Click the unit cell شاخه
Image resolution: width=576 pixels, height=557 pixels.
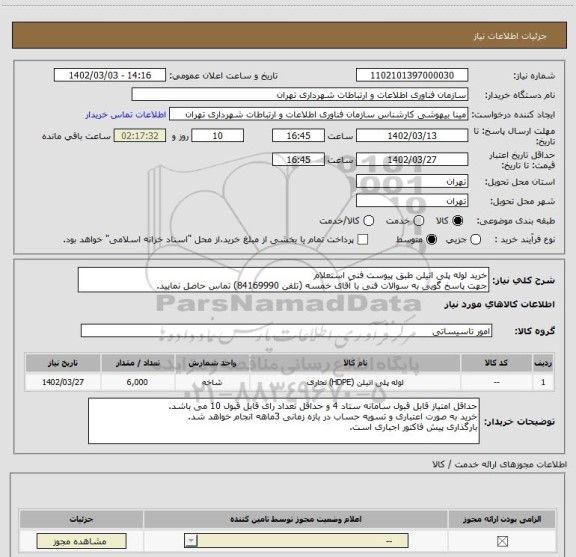pos(212,382)
